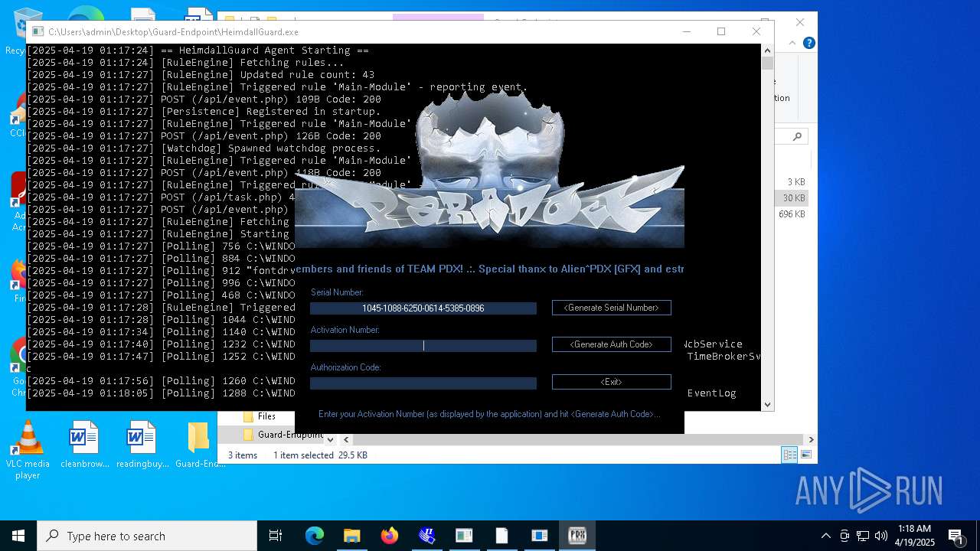
Task: Click into the Activation Number field
Action: pyautogui.click(x=423, y=346)
